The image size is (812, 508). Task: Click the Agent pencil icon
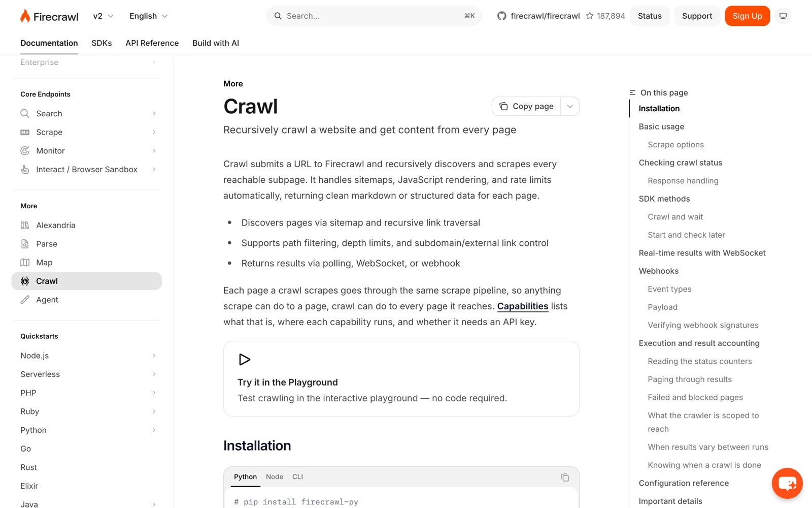(x=25, y=300)
